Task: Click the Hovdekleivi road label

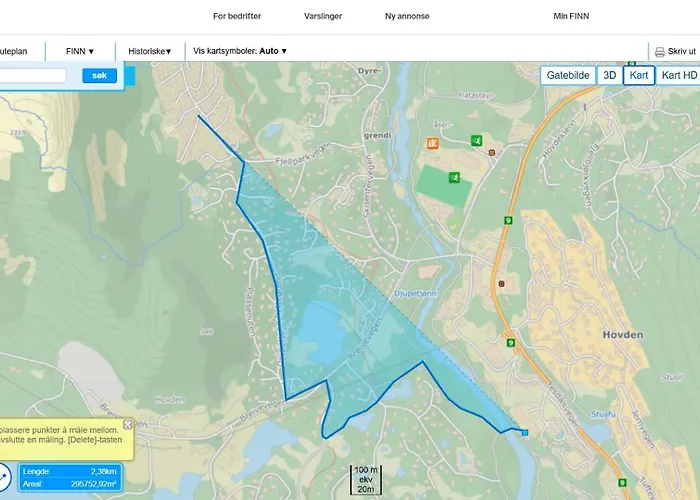Action: pos(558,138)
